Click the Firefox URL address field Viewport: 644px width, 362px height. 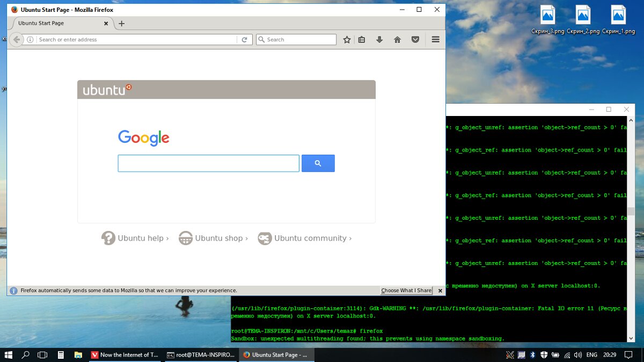[137, 39]
